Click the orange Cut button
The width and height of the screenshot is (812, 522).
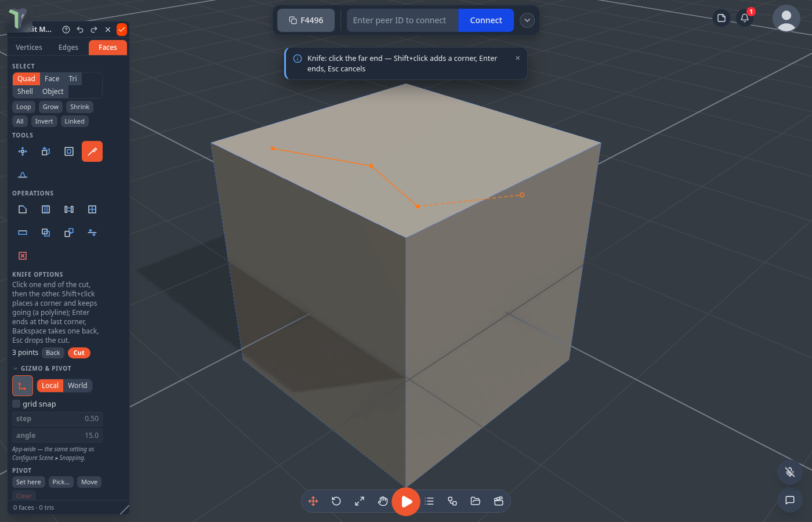tap(79, 353)
